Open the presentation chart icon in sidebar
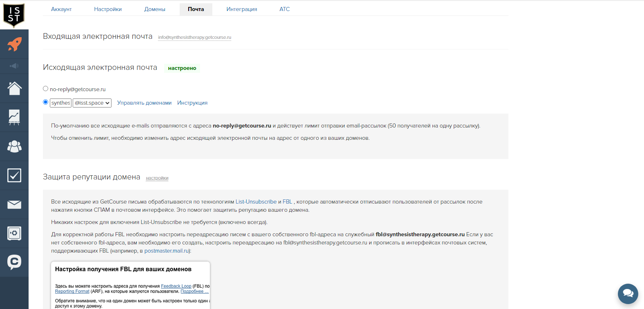Image resolution: width=644 pixels, height=309 pixels. point(14,117)
